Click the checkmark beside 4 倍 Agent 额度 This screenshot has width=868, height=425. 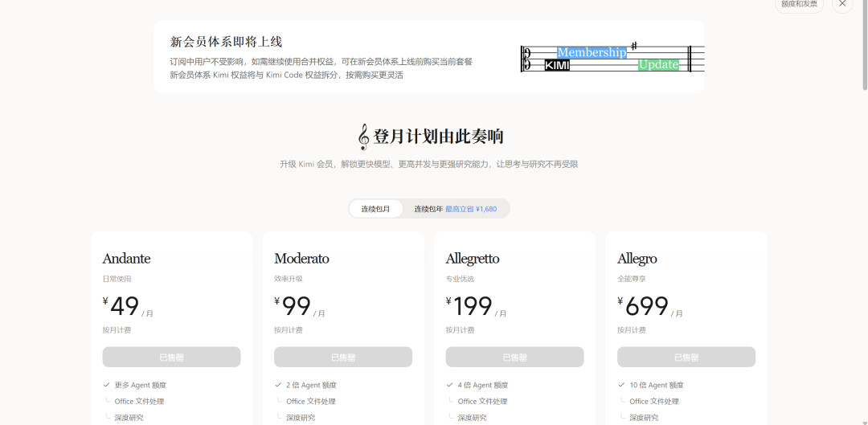tap(449, 385)
